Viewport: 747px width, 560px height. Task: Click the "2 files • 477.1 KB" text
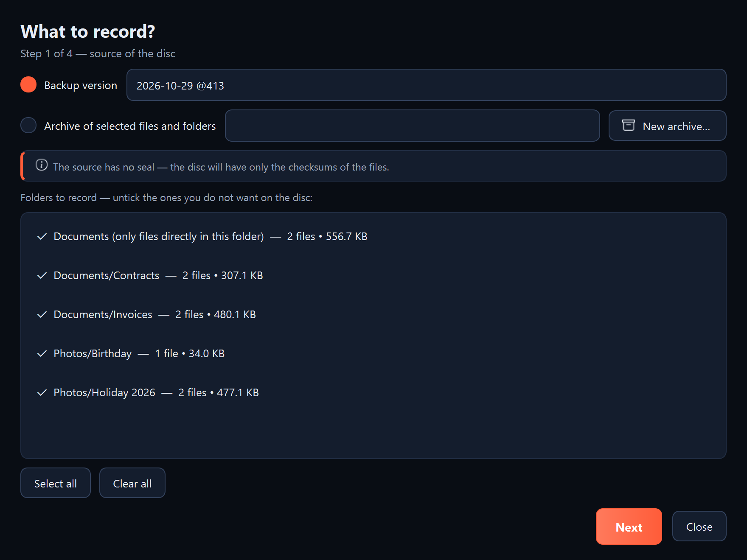click(219, 392)
